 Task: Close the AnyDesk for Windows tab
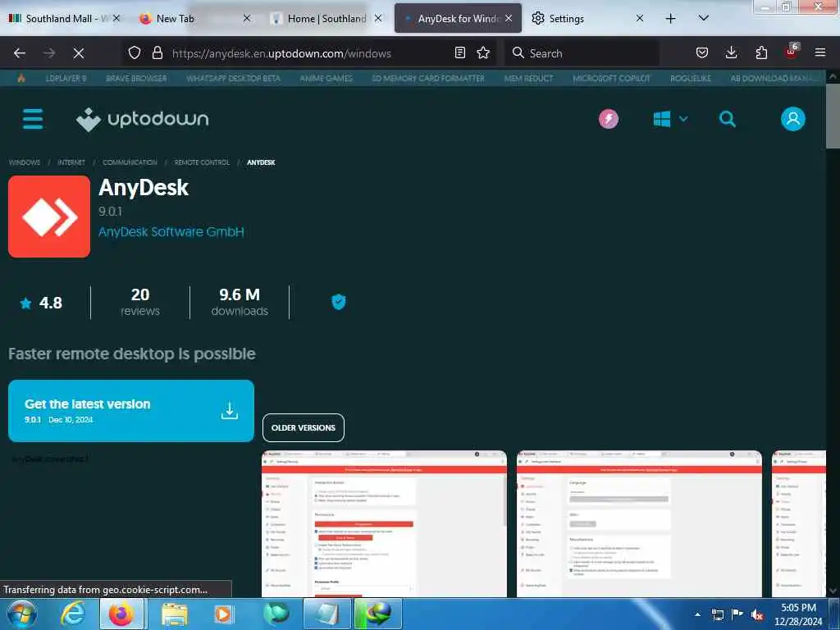click(x=509, y=19)
